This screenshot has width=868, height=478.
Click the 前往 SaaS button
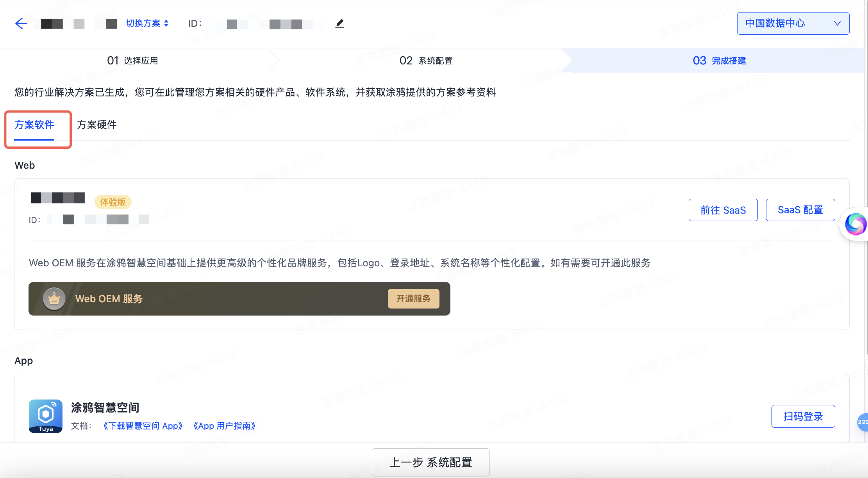723,210
